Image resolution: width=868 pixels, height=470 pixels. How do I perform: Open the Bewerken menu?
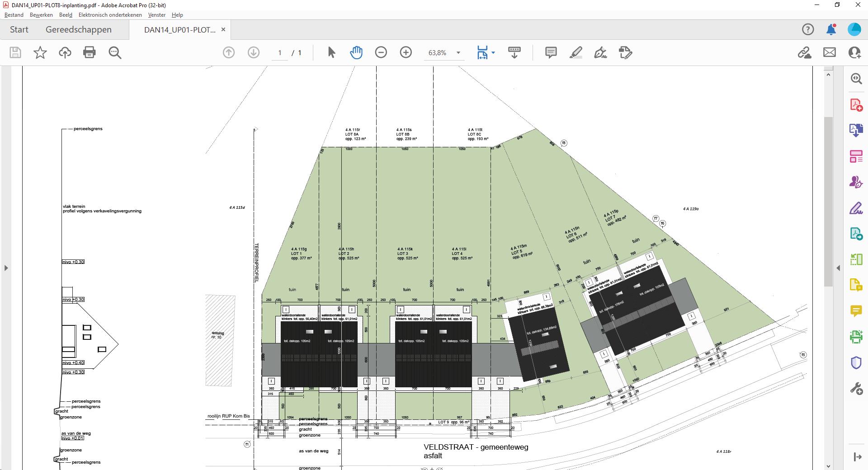pos(41,15)
